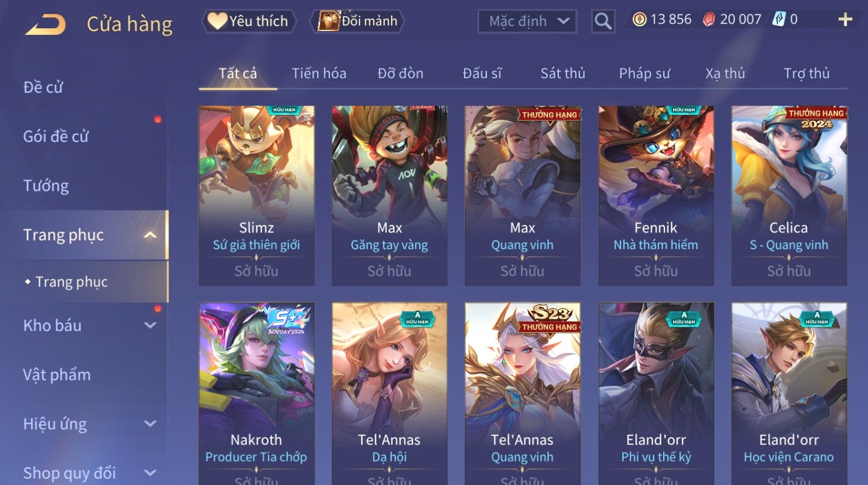Expand the Hiệu ứng sidebar section
868x485 pixels.
150,424
